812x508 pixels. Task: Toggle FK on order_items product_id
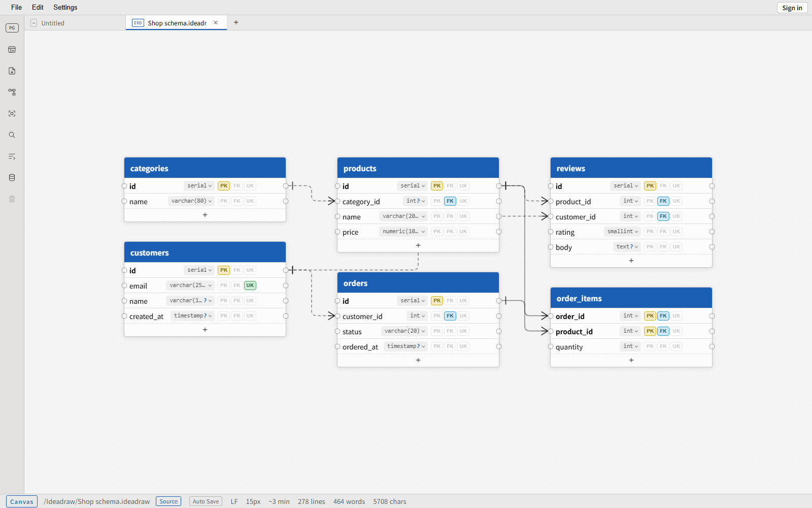point(663,331)
